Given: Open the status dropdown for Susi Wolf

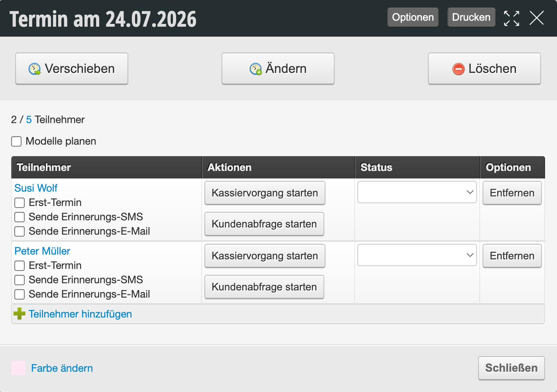Looking at the screenshot, I should [x=417, y=192].
